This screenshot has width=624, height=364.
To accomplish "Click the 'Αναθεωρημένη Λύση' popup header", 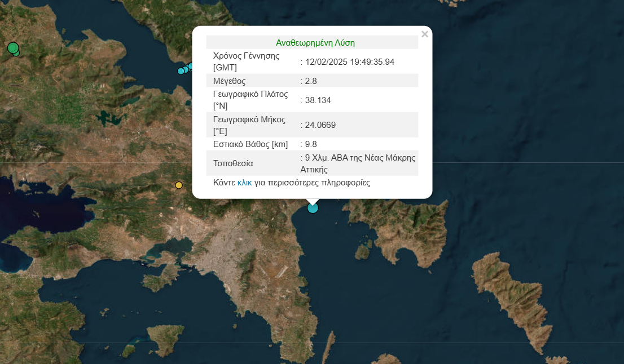I will (315, 43).
